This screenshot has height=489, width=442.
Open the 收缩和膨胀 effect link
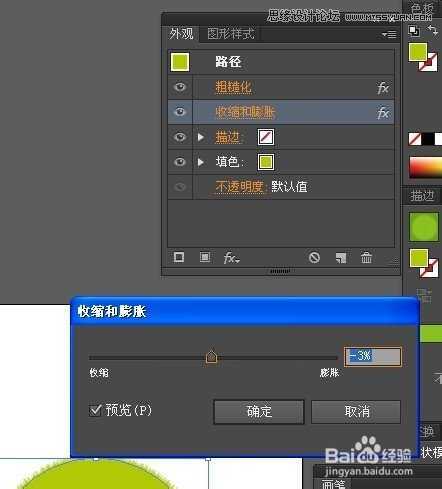[x=245, y=112]
